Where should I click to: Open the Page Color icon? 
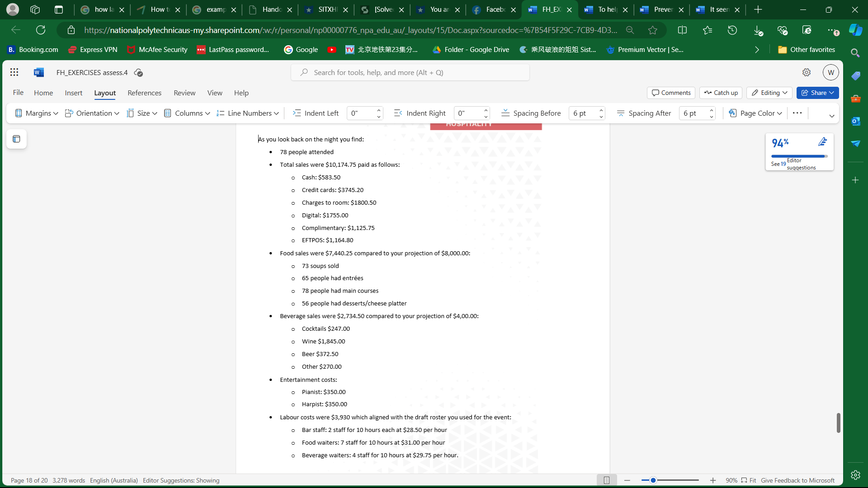[732, 113]
